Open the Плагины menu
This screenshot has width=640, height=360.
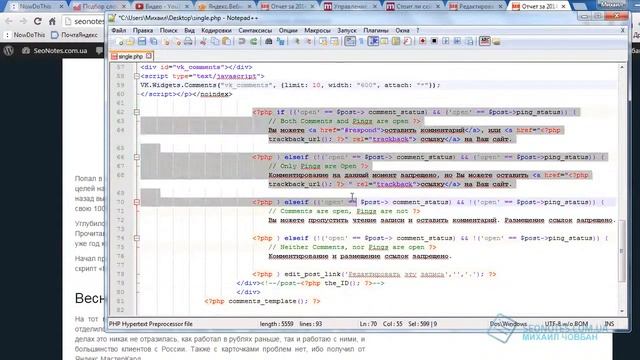click(x=376, y=31)
